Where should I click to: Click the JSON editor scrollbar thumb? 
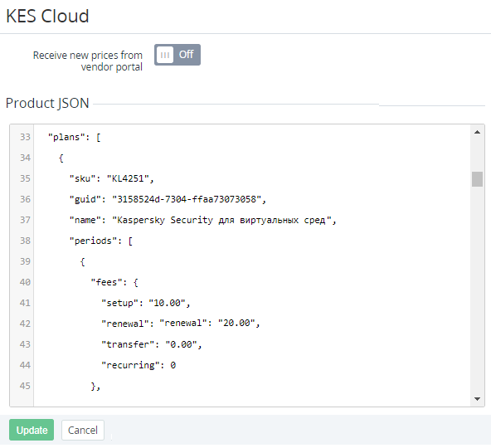coord(477,179)
